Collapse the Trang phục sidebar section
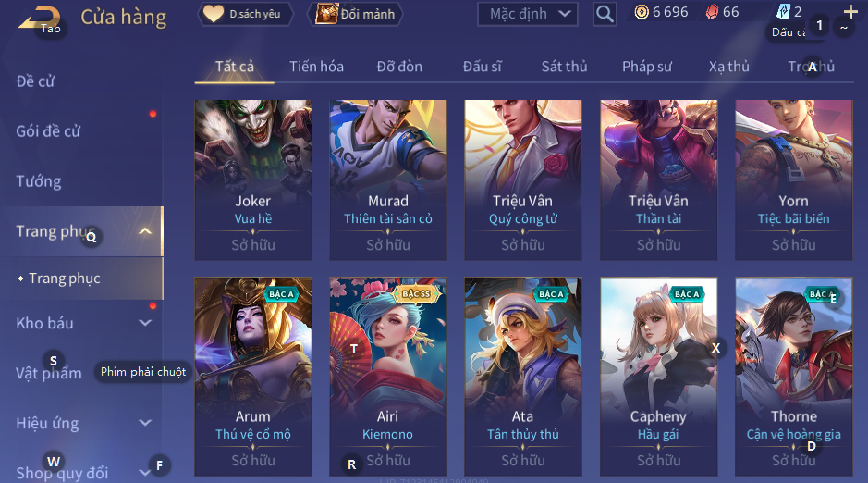 (145, 231)
